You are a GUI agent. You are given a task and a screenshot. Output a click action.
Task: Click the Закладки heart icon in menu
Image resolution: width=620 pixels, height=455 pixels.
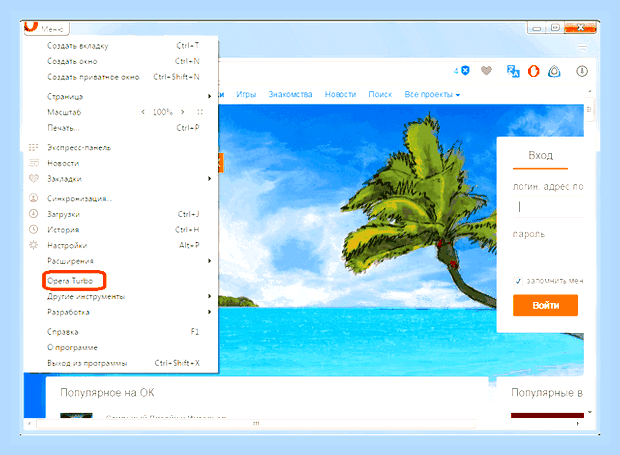pos(34,178)
